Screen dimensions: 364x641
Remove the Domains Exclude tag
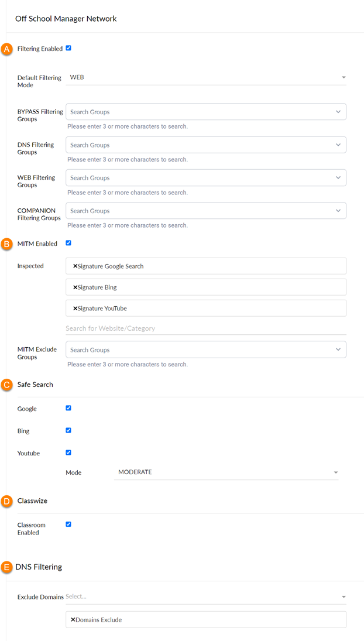tap(73, 620)
